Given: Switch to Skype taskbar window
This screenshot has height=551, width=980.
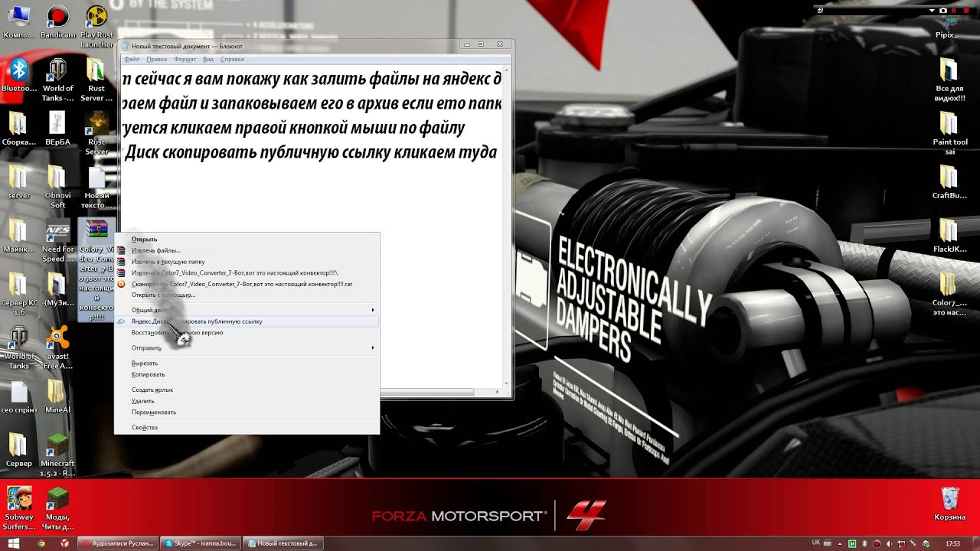Looking at the screenshot, I should (201, 543).
